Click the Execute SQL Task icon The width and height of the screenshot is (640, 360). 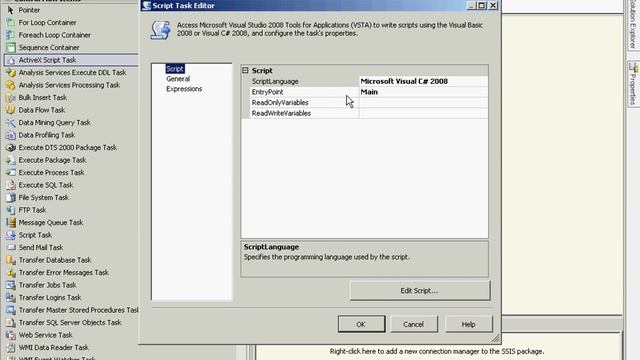coord(11,185)
